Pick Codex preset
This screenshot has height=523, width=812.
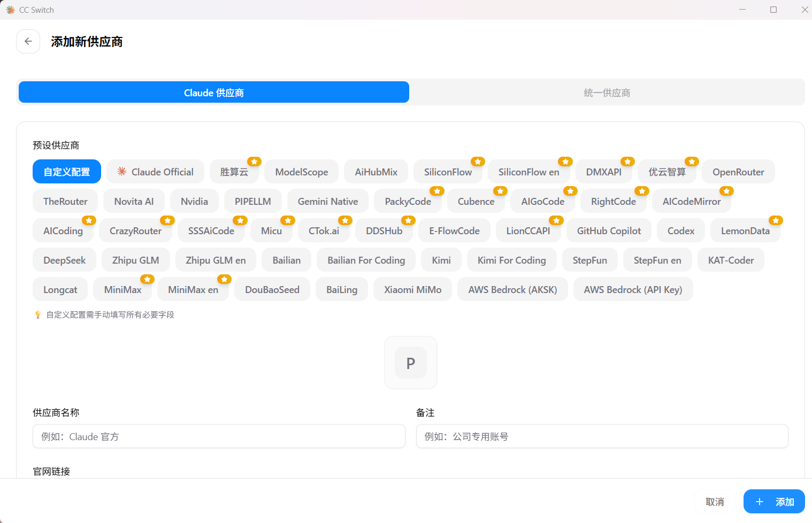click(x=681, y=230)
